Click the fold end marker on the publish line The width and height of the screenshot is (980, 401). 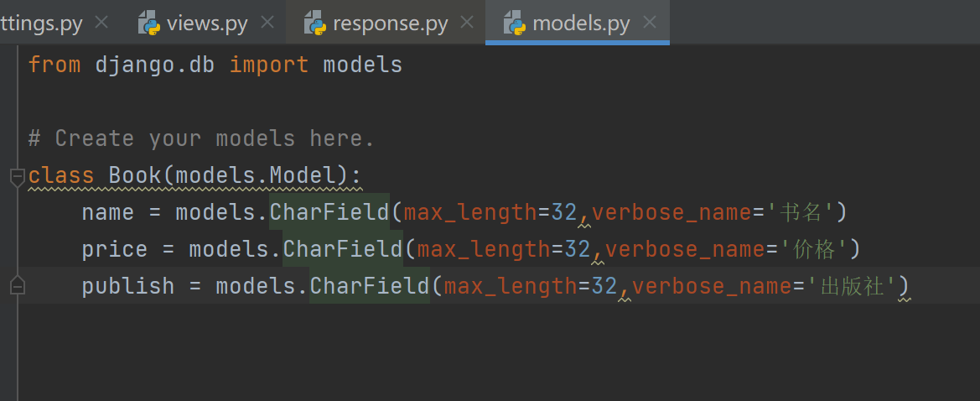click(x=17, y=286)
